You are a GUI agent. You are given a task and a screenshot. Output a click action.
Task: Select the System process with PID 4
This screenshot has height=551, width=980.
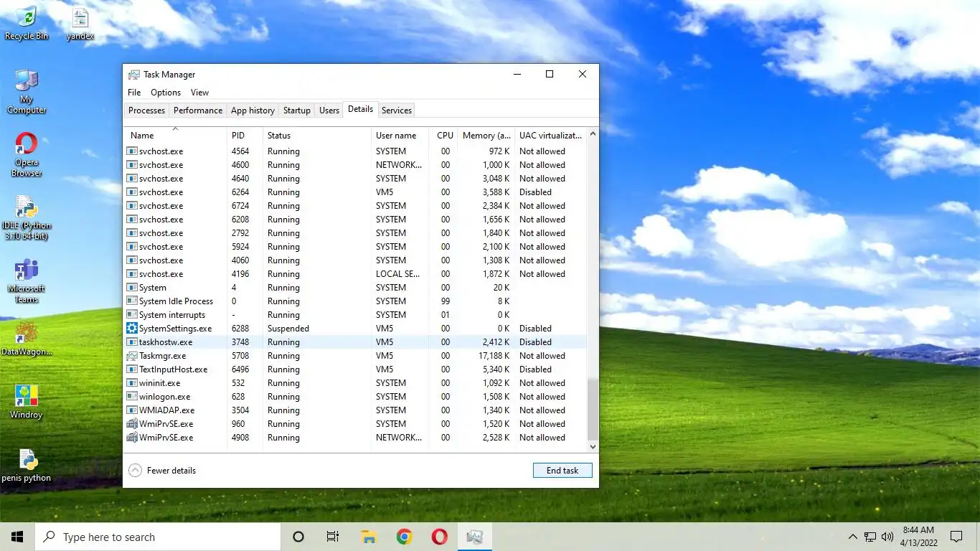pyautogui.click(x=355, y=288)
